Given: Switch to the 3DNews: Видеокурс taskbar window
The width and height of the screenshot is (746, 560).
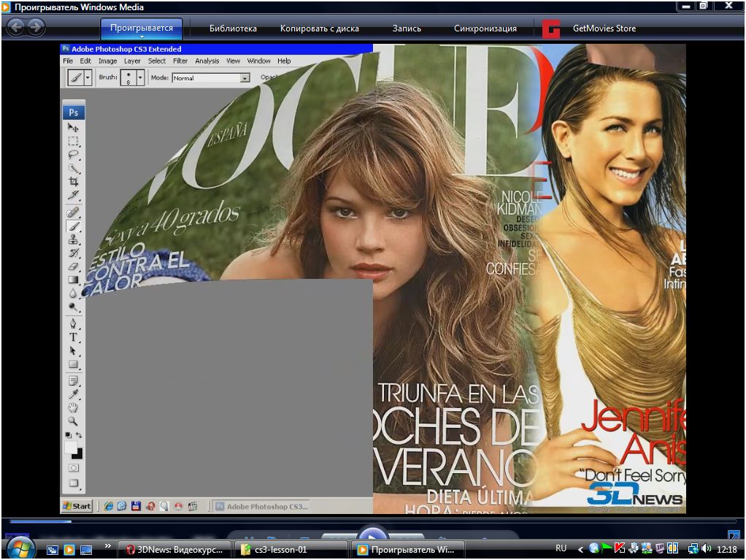Looking at the screenshot, I should (x=174, y=550).
